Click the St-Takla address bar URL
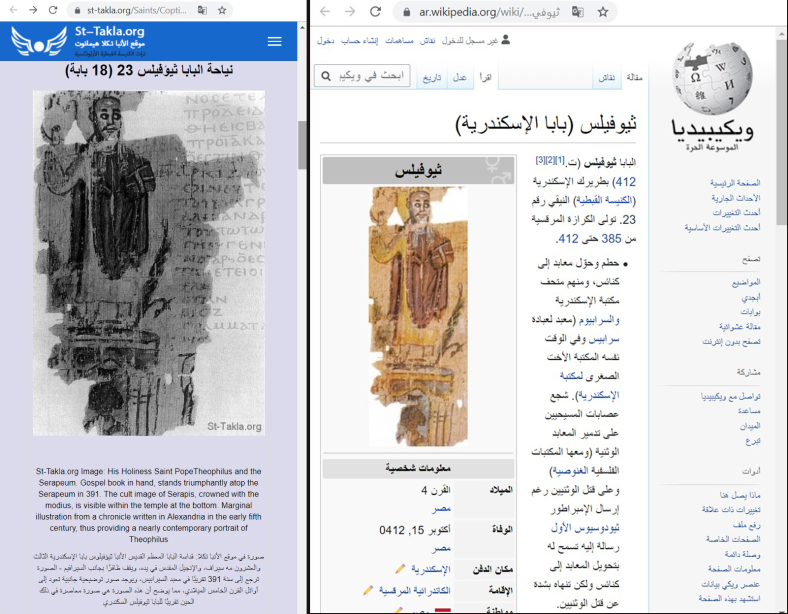788x614 pixels. 137,10
